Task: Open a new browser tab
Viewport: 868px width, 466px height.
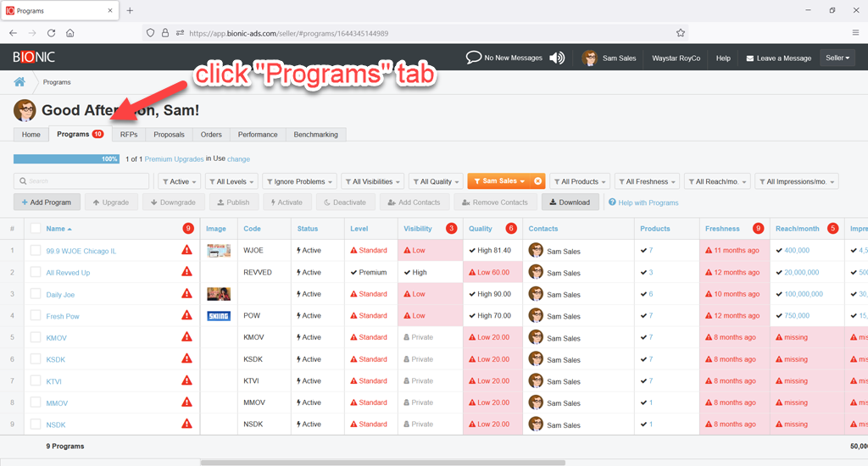Action: 130,10
